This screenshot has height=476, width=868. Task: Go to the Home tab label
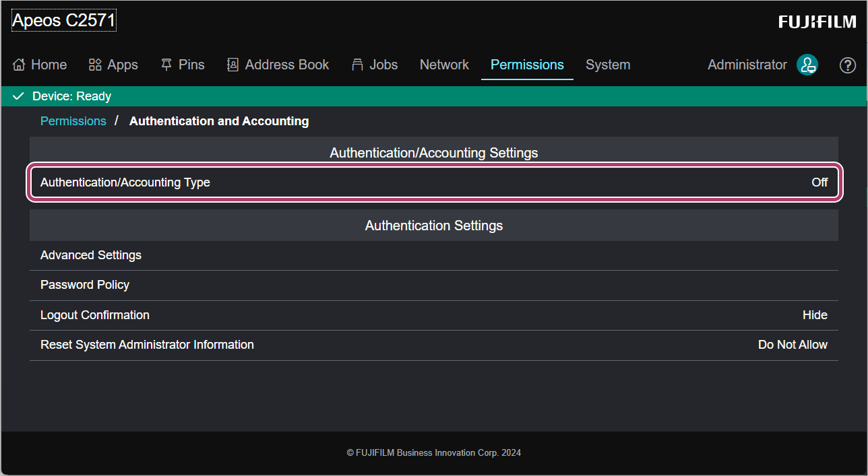pos(49,65)
